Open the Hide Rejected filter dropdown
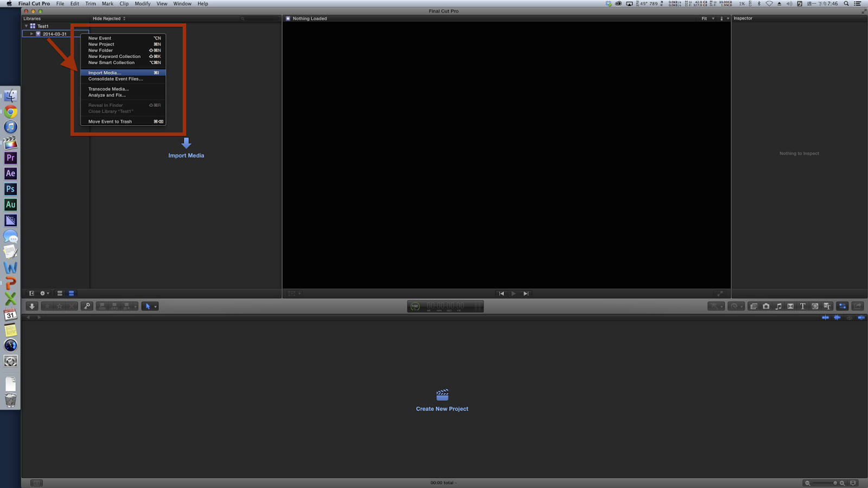Viewport: 868px width, 488px height. click(109, 18)
